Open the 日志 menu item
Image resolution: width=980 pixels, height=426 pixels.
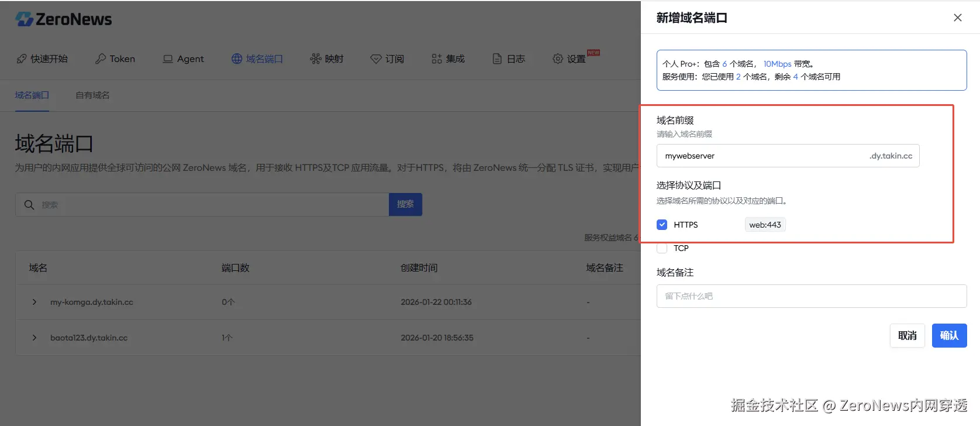pos(509,59)
